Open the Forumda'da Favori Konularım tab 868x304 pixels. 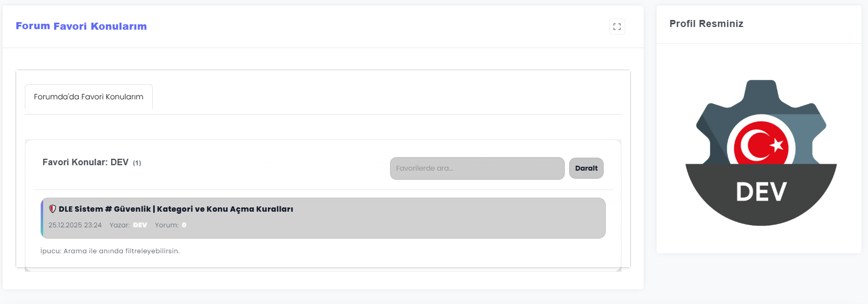88,97
